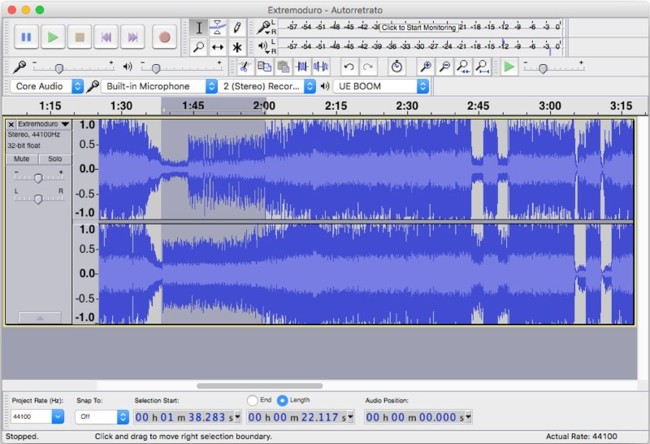Viewport: 650px width, 444px height.
Task: Click timeline ruler at 2:45
Action: point(478,106)
